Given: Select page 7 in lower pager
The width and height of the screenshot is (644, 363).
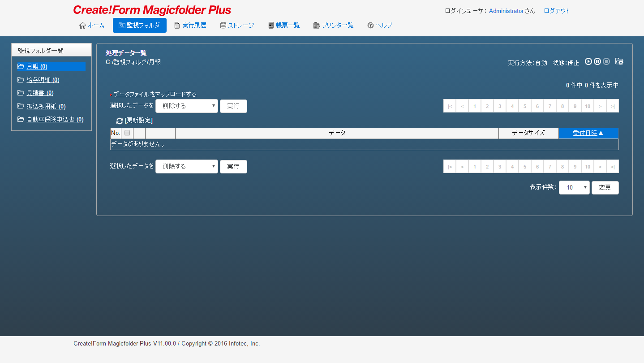Looking at the screenshot, I should [x=550, y=167].
